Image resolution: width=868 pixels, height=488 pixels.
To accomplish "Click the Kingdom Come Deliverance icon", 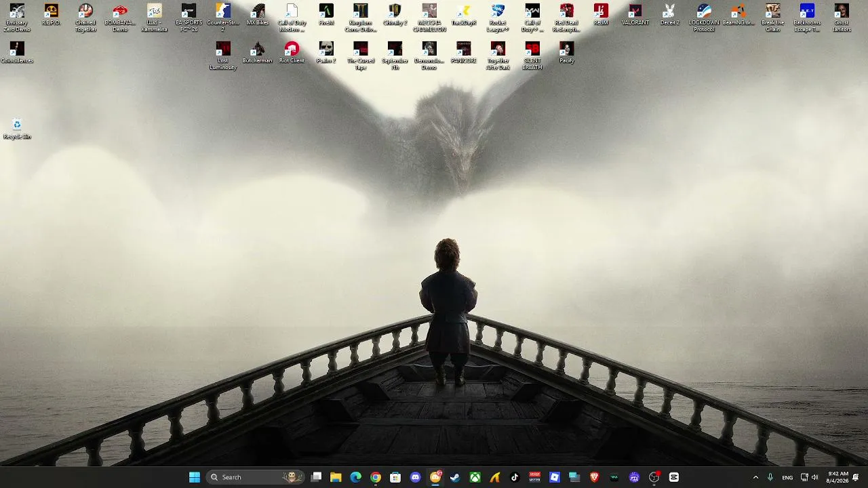I will tap(361, 18).
